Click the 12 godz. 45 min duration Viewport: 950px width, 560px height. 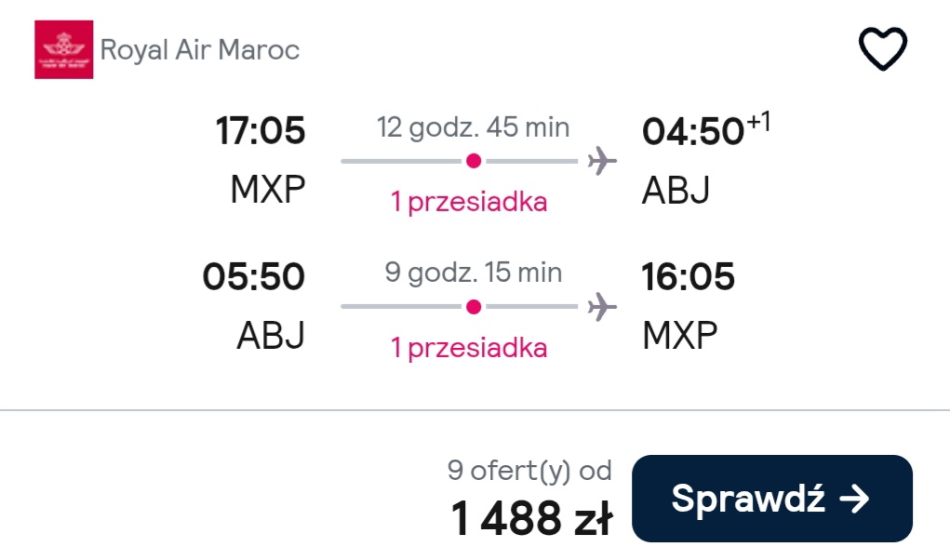pyautogui.click(x=474, y=127)
